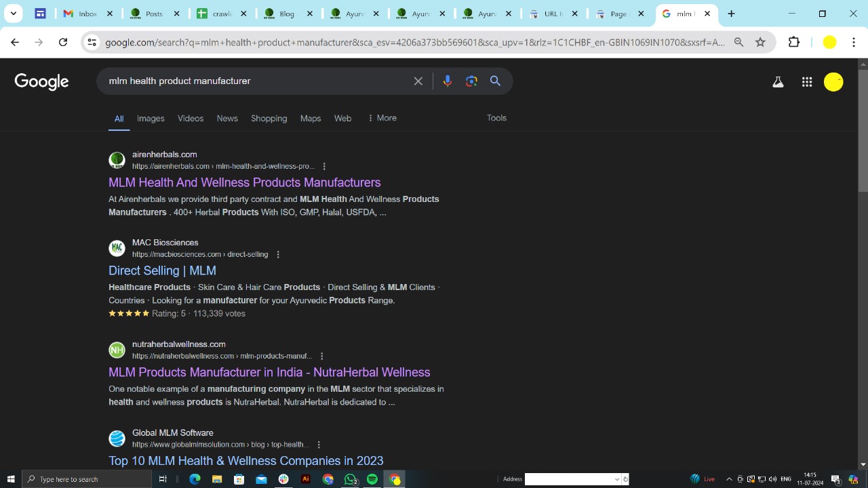This screenshot has height=488, width=868.
Task: Open the notification center icon
Action: point(836,479)
